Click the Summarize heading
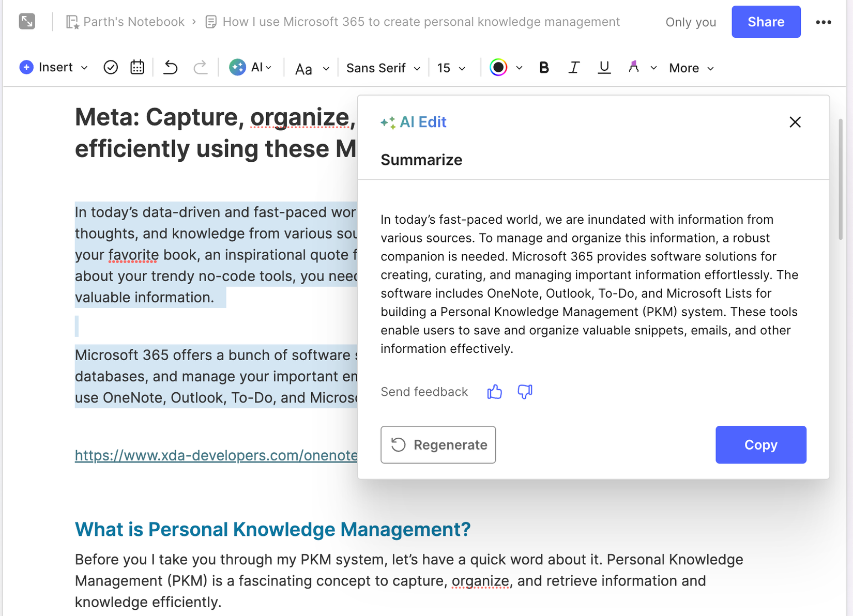Viewport: 853px width, 616px height. (421, 160)
